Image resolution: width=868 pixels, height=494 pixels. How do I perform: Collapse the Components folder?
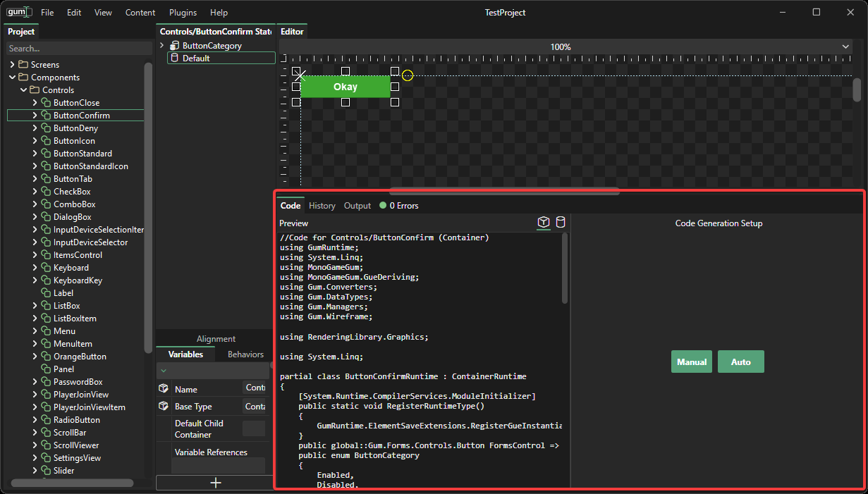tap(13, 78)
